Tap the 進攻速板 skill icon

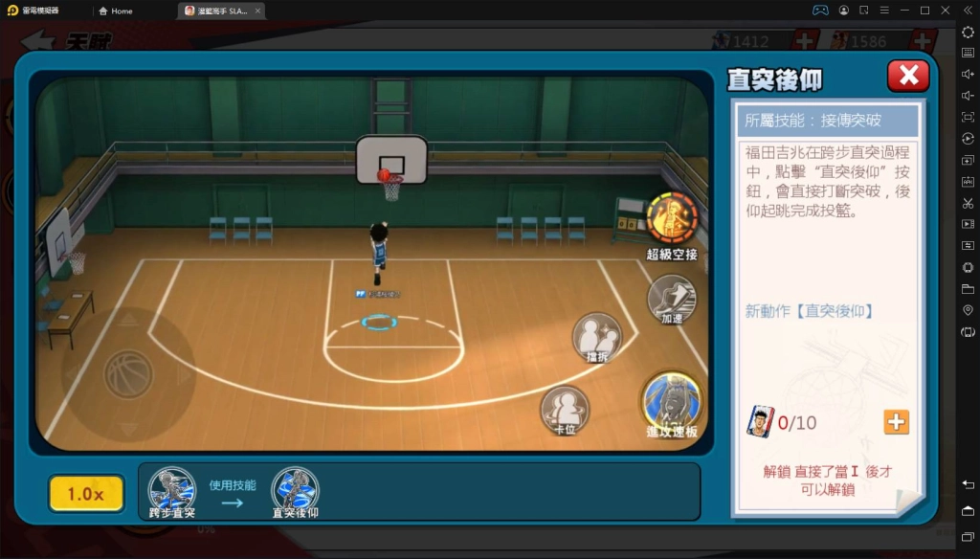[x=671, y=399]
